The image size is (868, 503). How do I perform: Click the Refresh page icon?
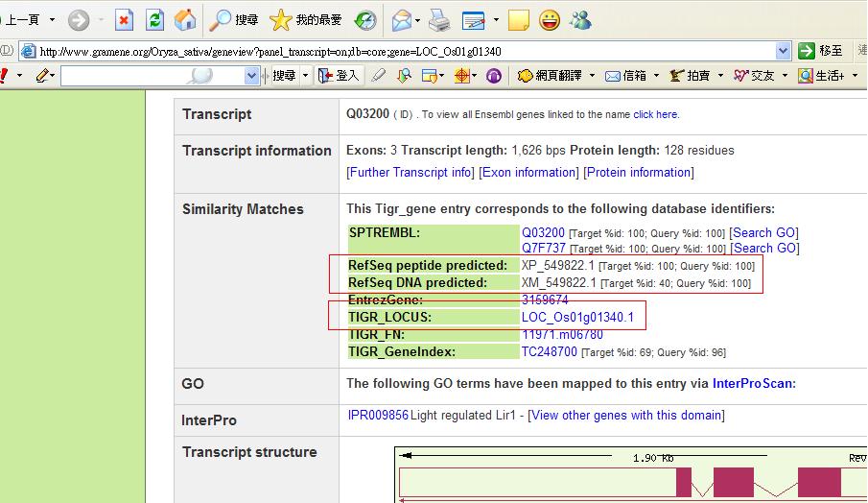pyautogui.click(x=154, y=19)
